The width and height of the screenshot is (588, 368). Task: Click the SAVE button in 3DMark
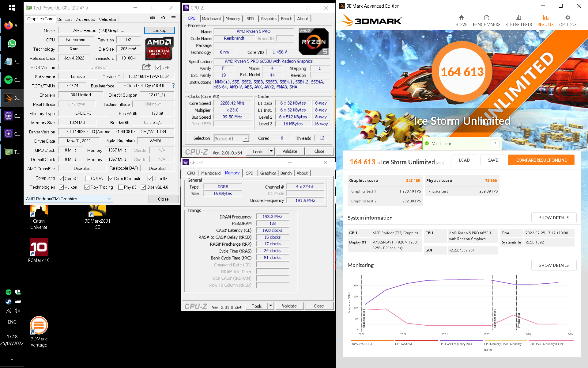(x=493, y=160)
